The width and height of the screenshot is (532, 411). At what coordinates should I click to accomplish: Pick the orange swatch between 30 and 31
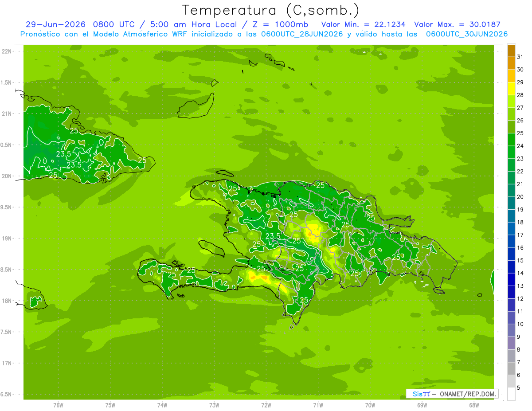pyautogui.click(x=511, y=63)
